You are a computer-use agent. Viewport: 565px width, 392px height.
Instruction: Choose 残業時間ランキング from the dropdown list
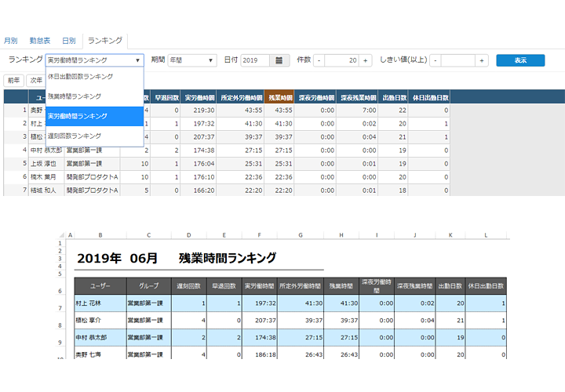95,96
